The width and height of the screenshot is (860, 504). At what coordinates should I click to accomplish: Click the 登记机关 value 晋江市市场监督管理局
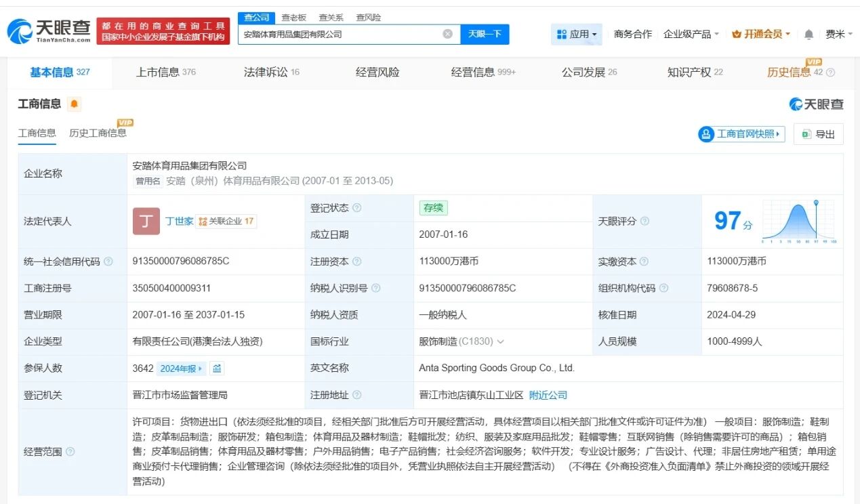(180, 395)
